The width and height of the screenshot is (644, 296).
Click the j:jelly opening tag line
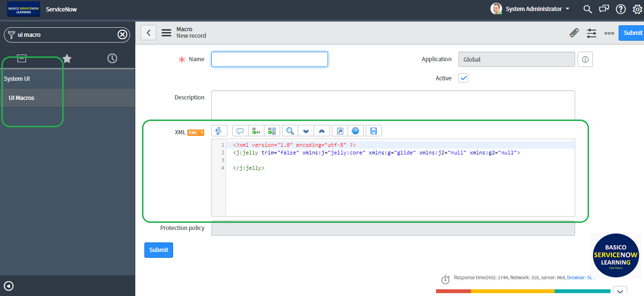tap(376, 153)
